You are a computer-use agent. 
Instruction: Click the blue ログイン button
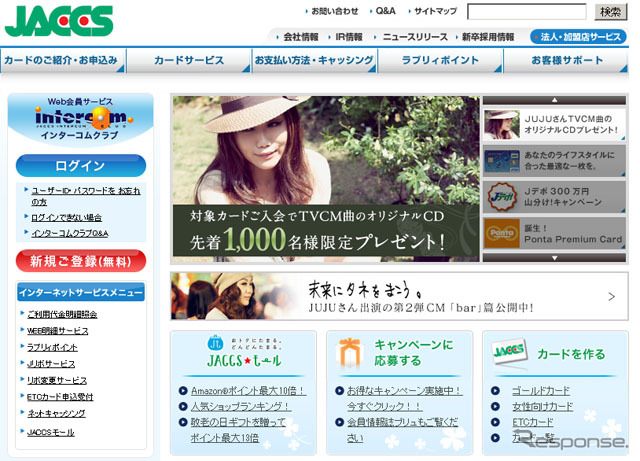pos(81,166)
